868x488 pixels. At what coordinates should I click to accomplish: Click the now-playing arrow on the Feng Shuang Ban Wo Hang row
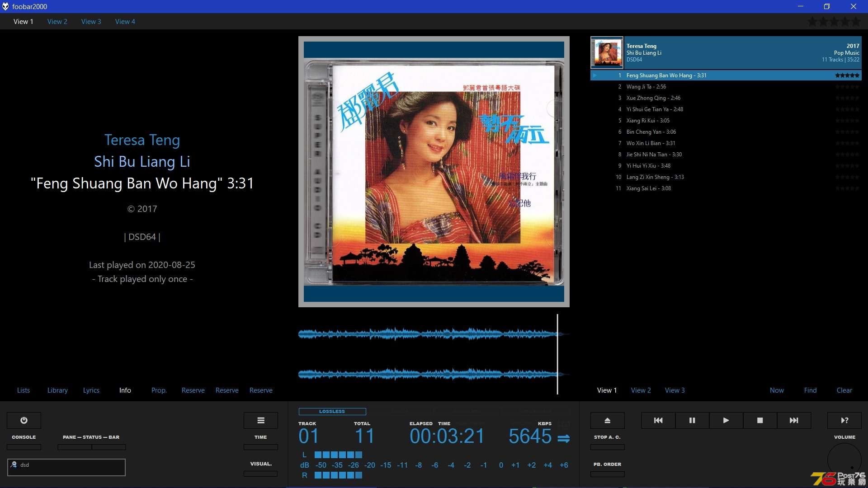[595, 75]
